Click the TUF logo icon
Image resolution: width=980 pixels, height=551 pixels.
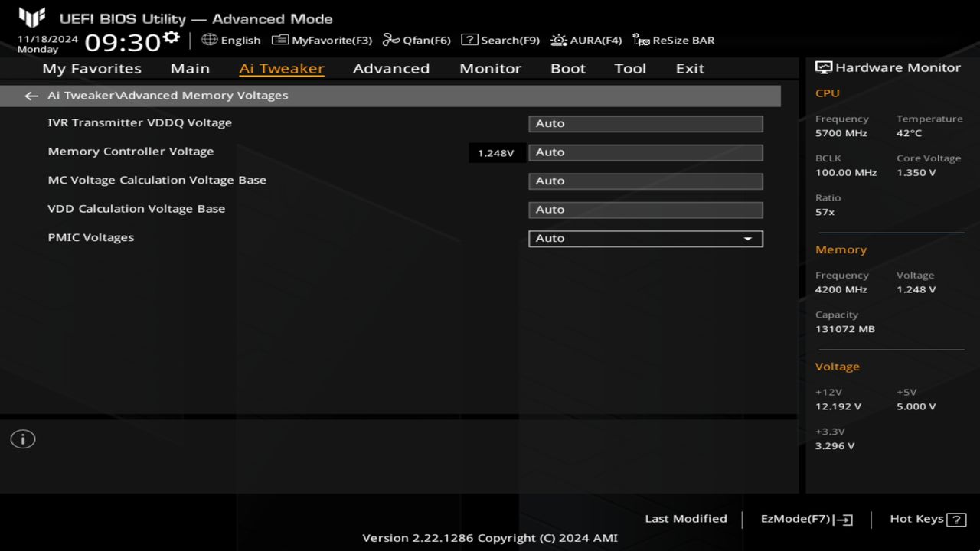pyautogui.click(x=32, y=18)
